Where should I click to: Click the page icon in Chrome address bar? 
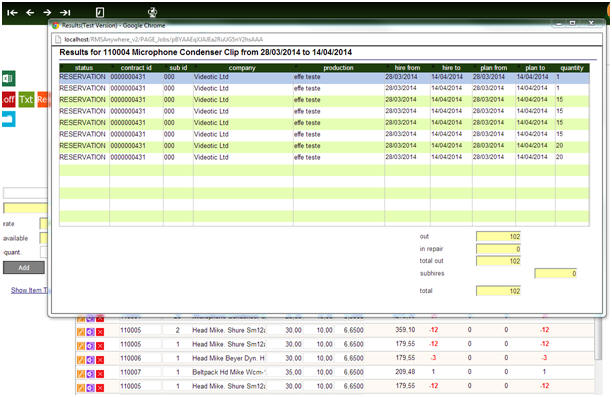click(58, 39)
